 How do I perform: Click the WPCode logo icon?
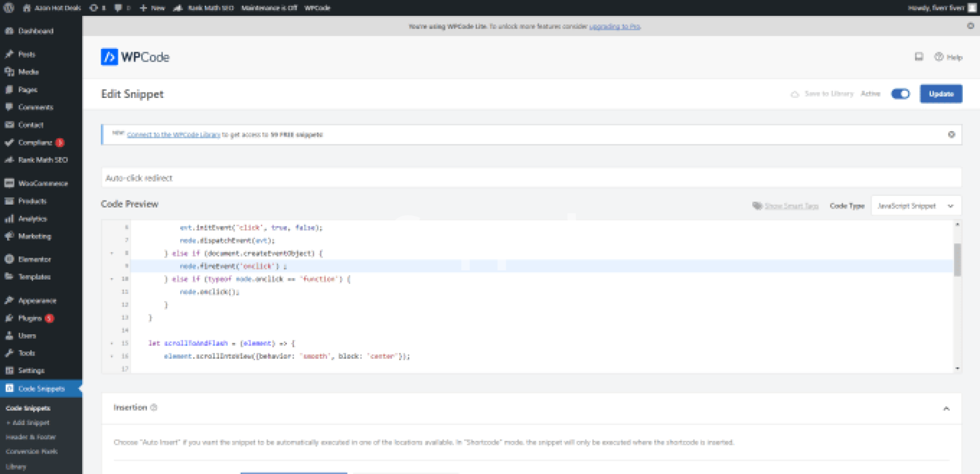pos(109,57)
